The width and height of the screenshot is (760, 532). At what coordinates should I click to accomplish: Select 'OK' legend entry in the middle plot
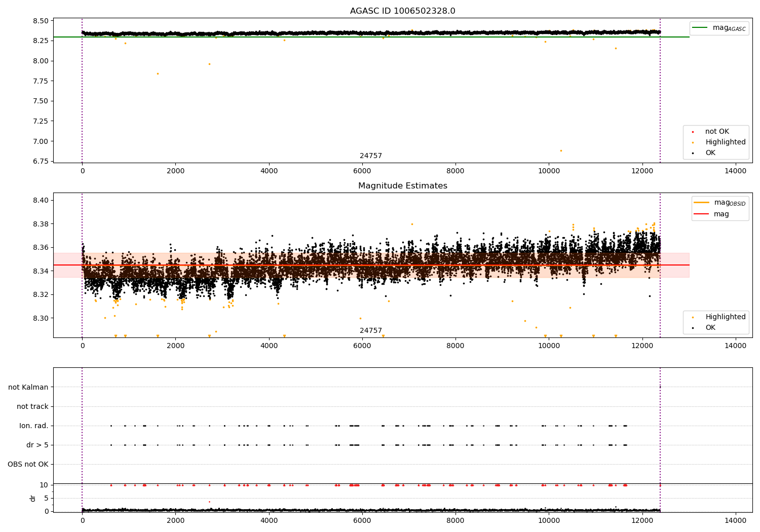click(710, 328)
